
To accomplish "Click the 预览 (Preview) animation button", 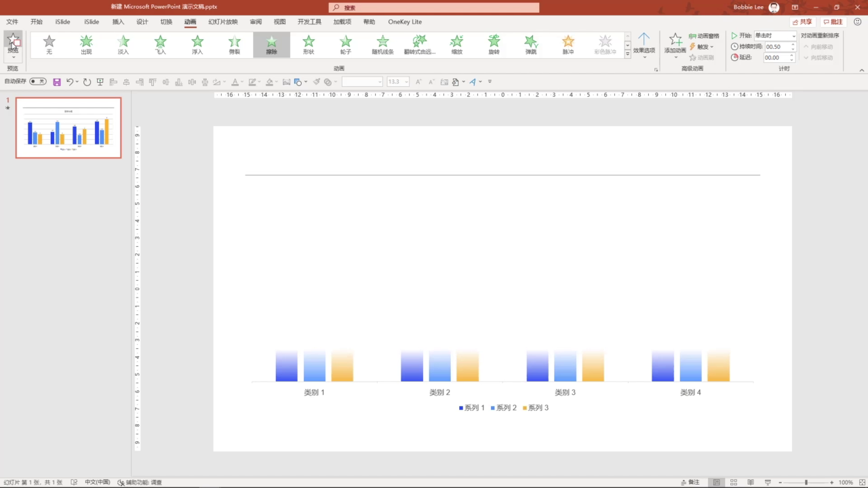I will (13, 45).
